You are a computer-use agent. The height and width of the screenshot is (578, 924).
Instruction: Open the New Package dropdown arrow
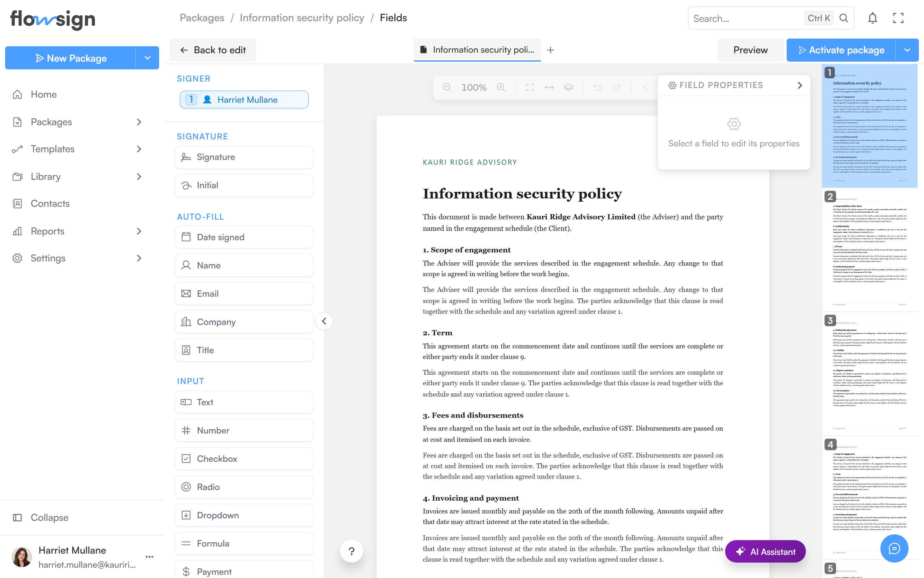[147, 58]
